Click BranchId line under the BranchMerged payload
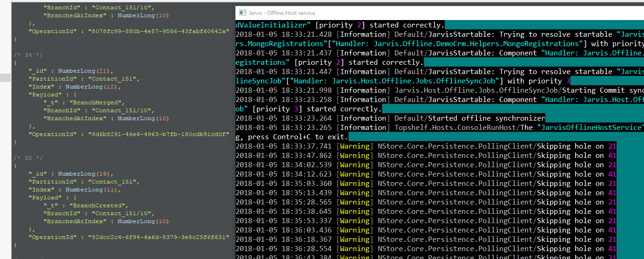The width and height of the screenshot is (644, 259). (99, 110)
